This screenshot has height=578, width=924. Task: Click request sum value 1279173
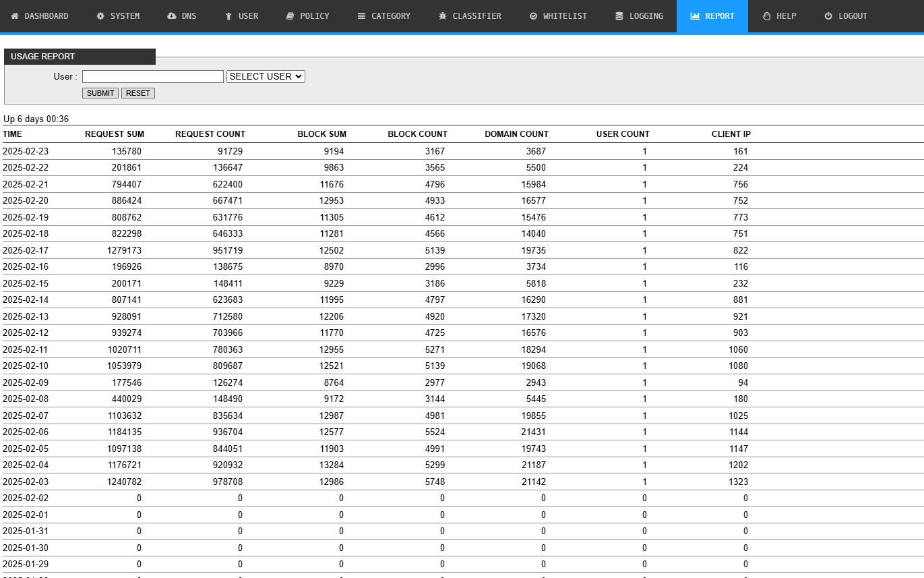[125, 250]
